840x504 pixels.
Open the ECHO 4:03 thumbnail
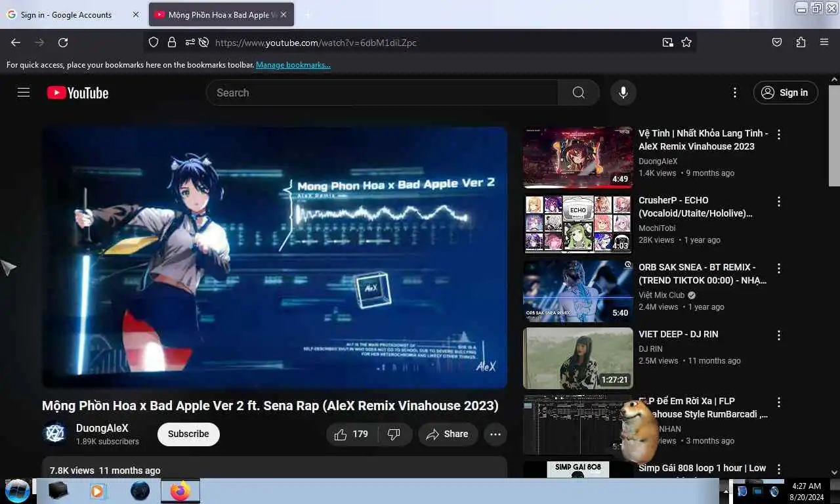[x=578, y=224]
